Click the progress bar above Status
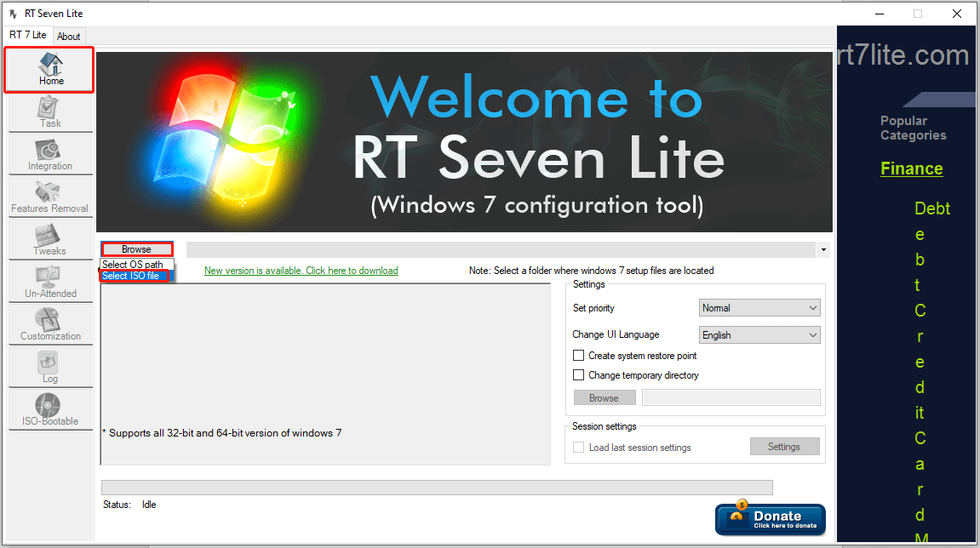 coord(437,488)
